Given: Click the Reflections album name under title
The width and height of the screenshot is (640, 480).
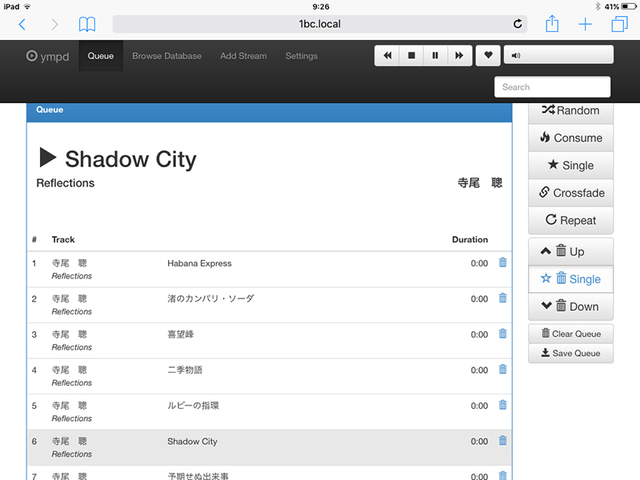Looking at the screenshot, I should coord(65,183).
